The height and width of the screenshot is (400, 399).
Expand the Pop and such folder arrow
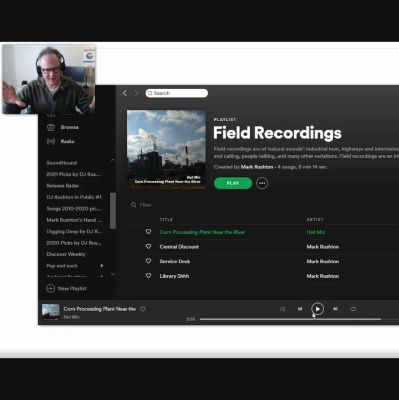click(x=102, y=266)
